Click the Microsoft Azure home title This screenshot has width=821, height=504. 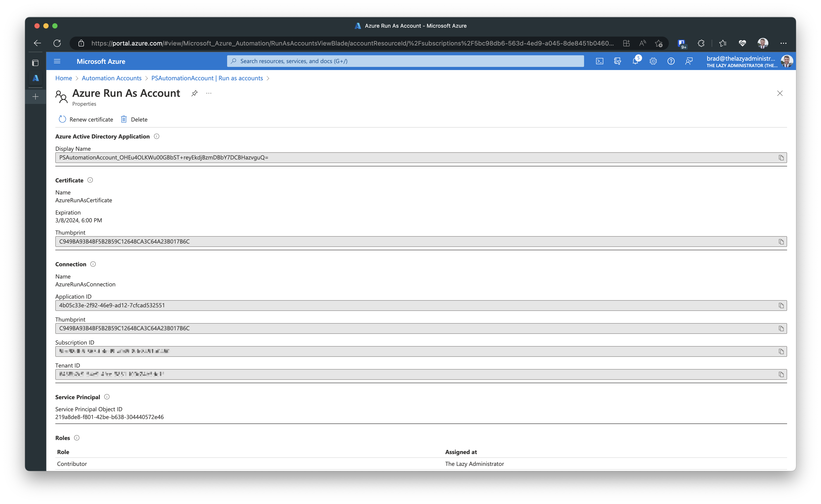click(101, 61)
